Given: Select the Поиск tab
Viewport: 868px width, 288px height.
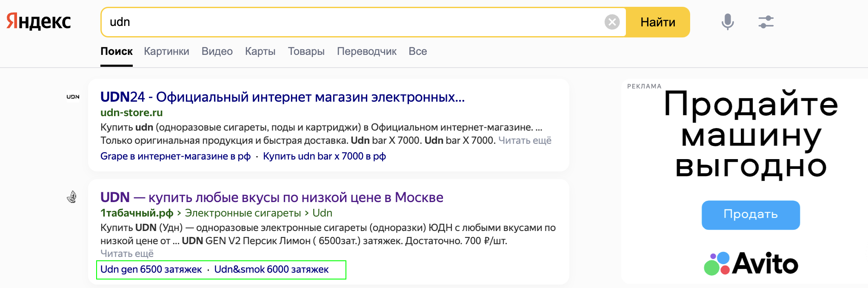Looking at the screenshot, I should coord(117,51).
